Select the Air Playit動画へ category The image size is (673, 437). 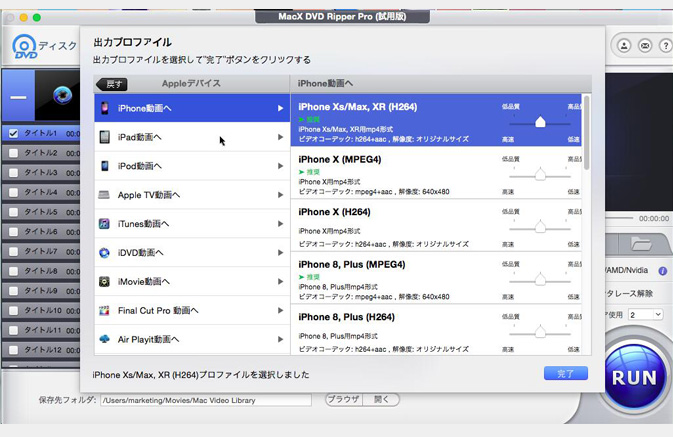[x=192, y=339]
